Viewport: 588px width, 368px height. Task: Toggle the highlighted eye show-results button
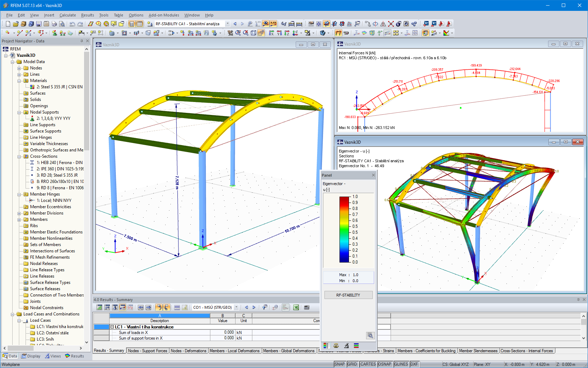(266, 24)
